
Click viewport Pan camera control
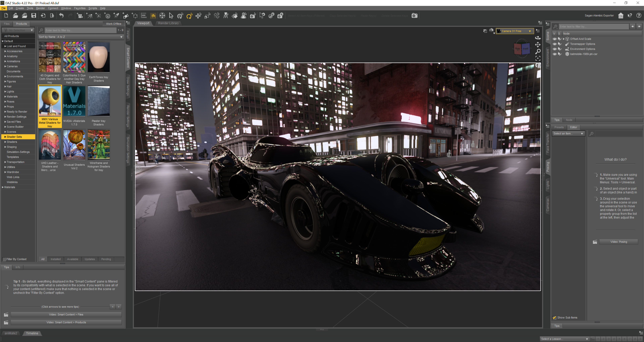tap(538, 44)
